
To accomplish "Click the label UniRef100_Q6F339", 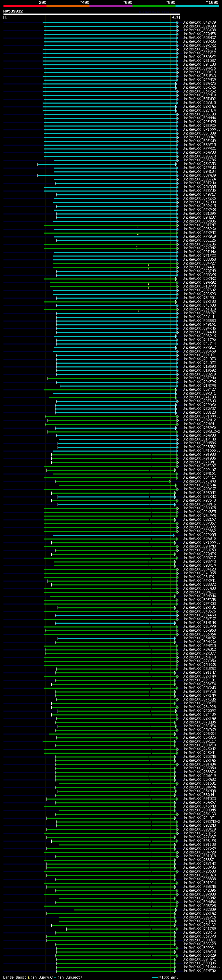I will [x=199, y=133].
